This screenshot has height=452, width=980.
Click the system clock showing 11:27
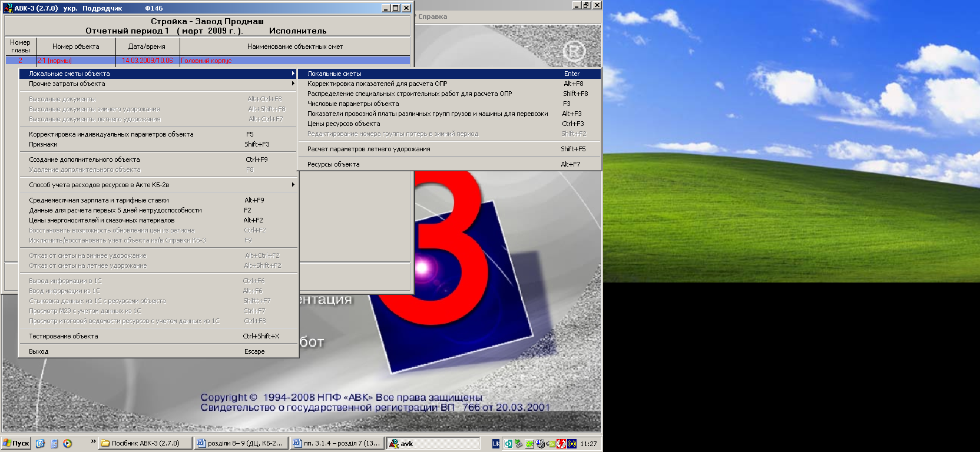pos(588,444)
